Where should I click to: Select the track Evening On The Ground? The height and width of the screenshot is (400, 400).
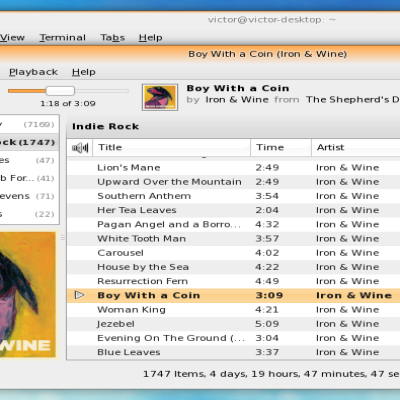(x=233, y=338)
